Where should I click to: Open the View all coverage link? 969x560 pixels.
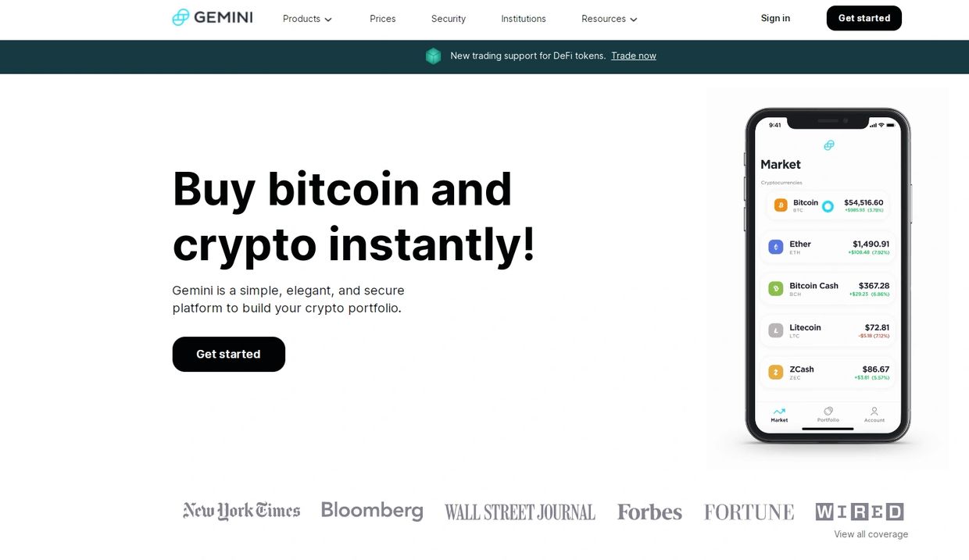(871, 534)
